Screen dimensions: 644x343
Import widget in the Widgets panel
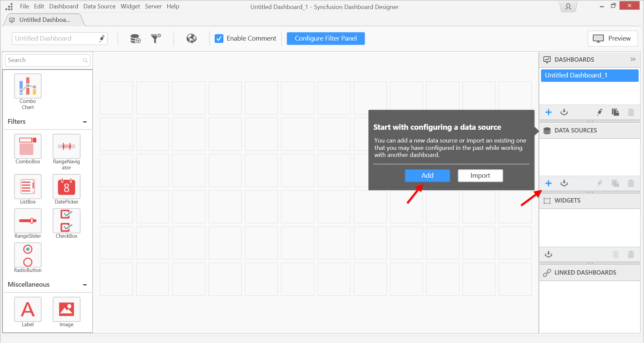548,254
